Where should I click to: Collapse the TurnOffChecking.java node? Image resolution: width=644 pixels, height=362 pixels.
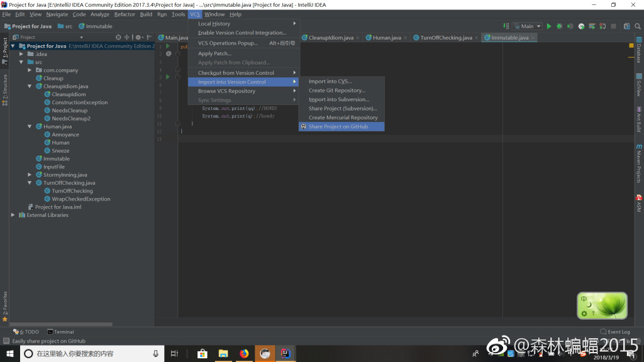click(30, 183)
